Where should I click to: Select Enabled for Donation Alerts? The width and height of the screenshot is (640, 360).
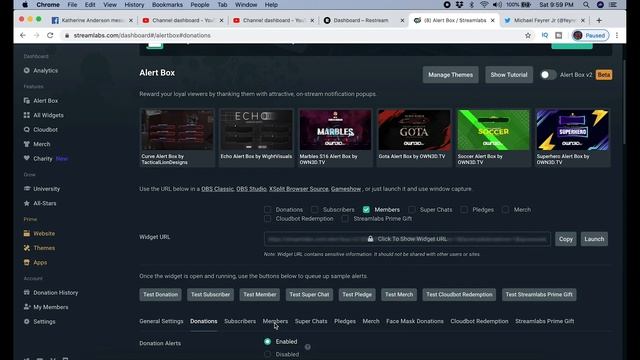pyautogui.click(x=267, y=342)
